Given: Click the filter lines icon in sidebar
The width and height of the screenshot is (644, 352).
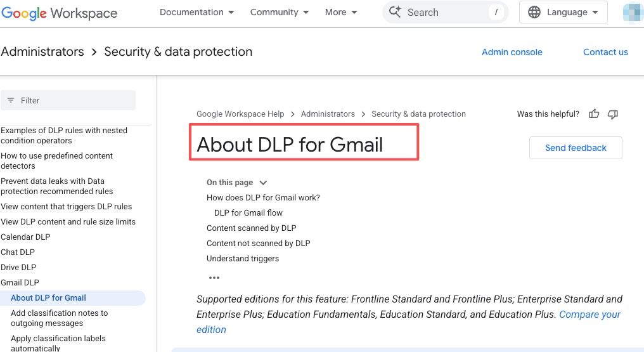Looking at the screenshot, I should click(x=11, y=100).
